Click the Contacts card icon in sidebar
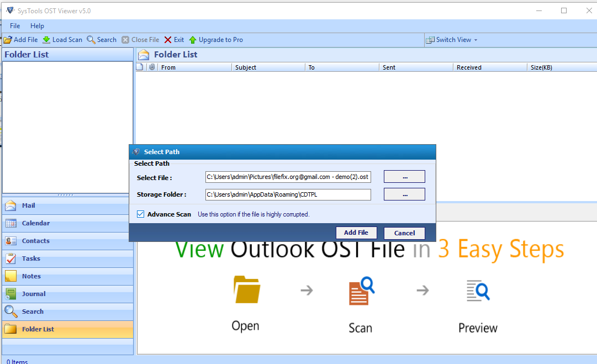The height and width of the screenshot is (364, 597). pos(10,241)
